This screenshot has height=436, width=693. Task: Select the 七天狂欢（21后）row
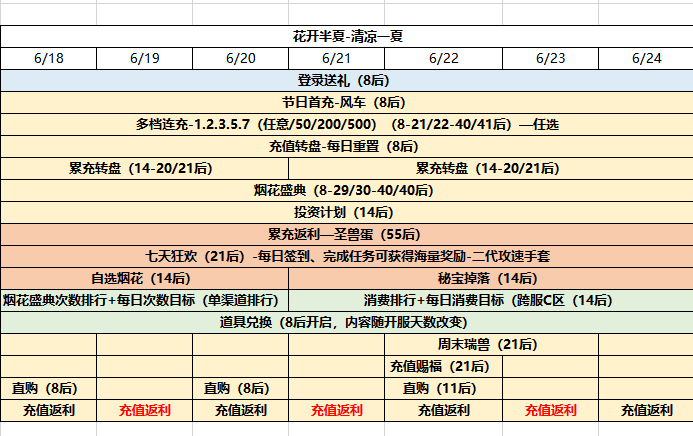347,256
